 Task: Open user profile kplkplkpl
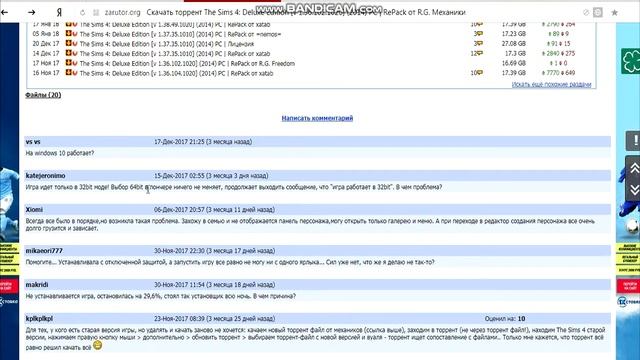[x=39, y=318]
